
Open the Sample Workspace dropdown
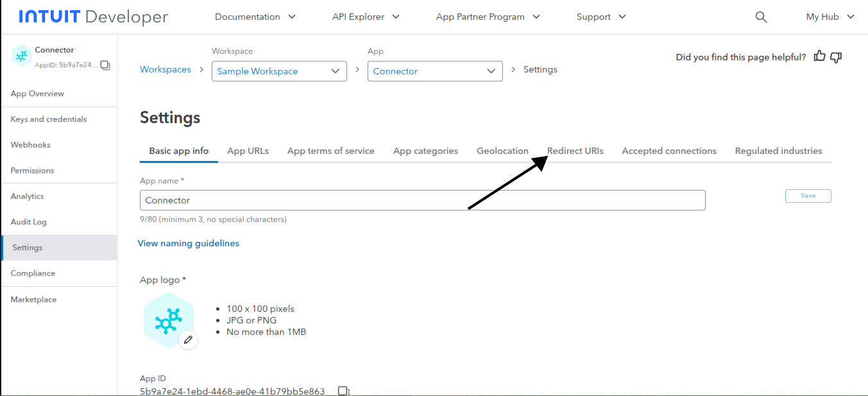tap(278, 71)
